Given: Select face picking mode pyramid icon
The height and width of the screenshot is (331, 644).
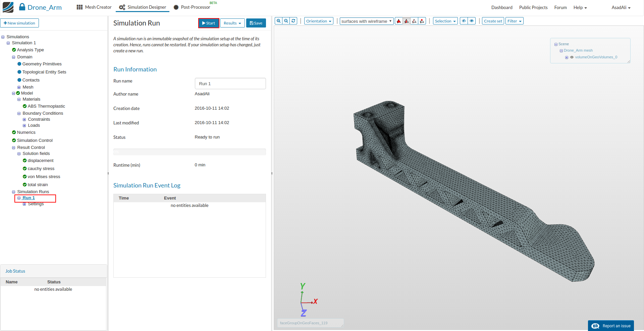Looking at the screenshot, I should coord(407,21).
